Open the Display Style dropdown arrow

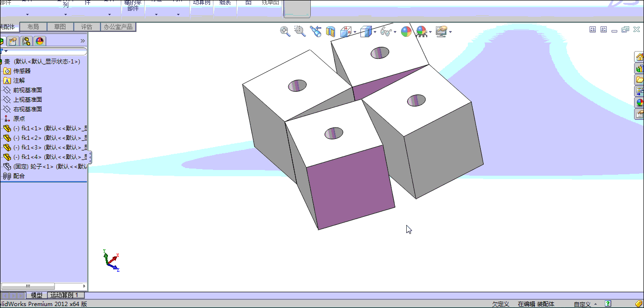click(375, 32)
